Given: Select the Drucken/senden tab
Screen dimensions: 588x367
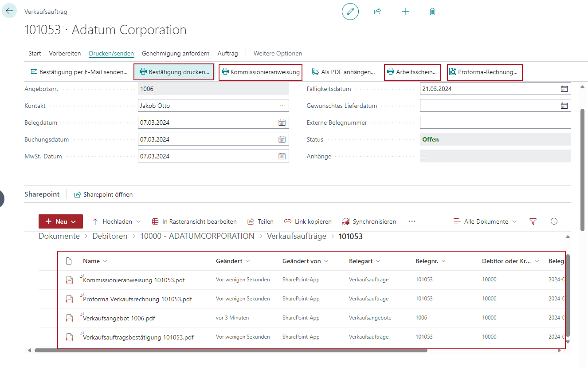Looking at the screenshot, I should click(x=111, y=53).
